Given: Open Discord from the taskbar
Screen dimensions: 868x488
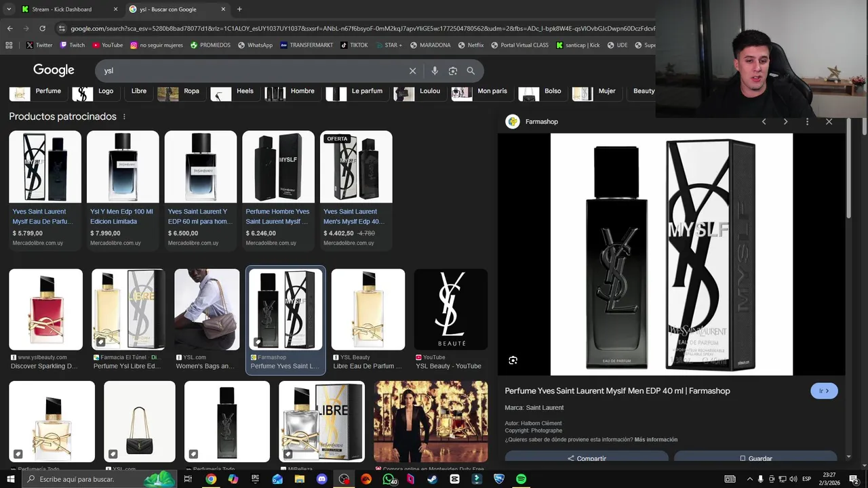Looking at the screenshot, I should [321, 479].
